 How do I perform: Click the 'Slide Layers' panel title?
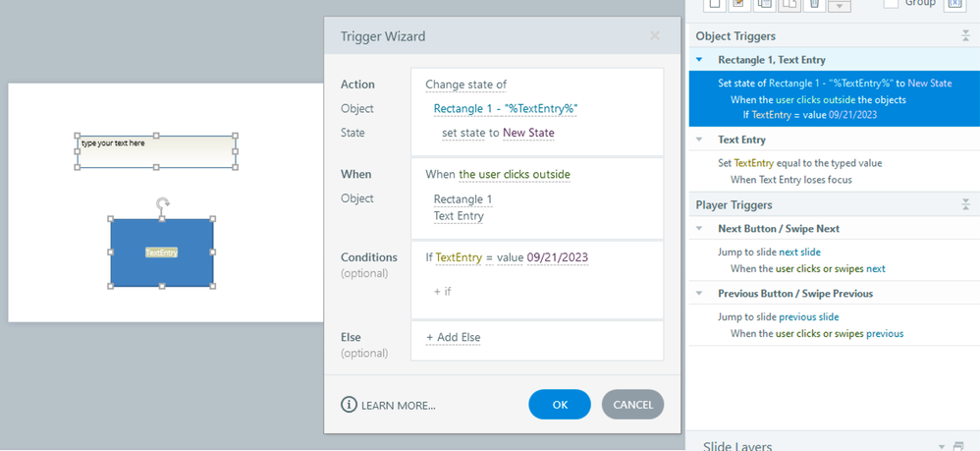coord(737,446)
